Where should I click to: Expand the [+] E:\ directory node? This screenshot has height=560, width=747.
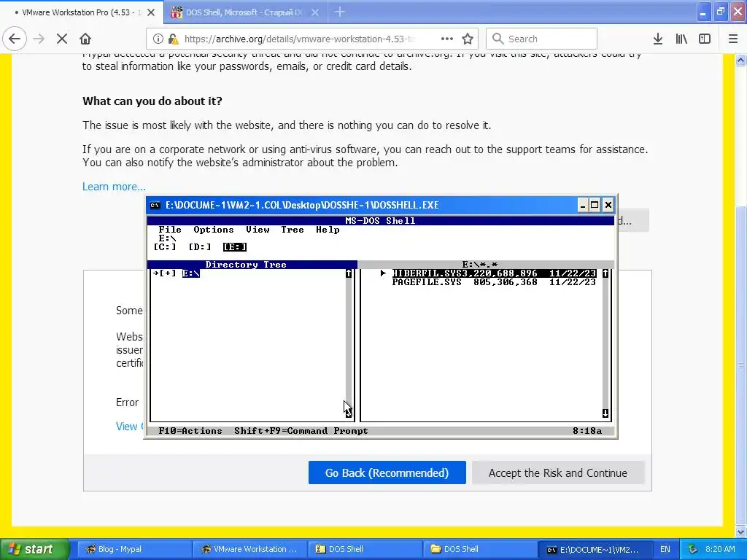coord(167,273)
